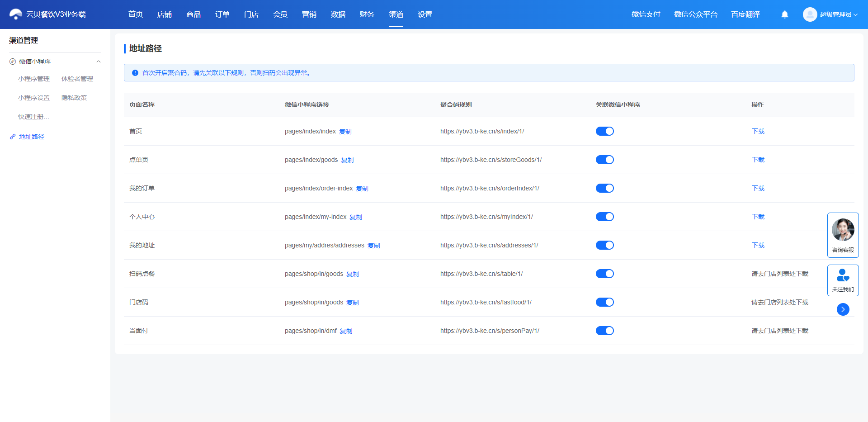Open 咨询客服 customer service widget
This screenshot has width=868, height=422.
click(843, 235)
